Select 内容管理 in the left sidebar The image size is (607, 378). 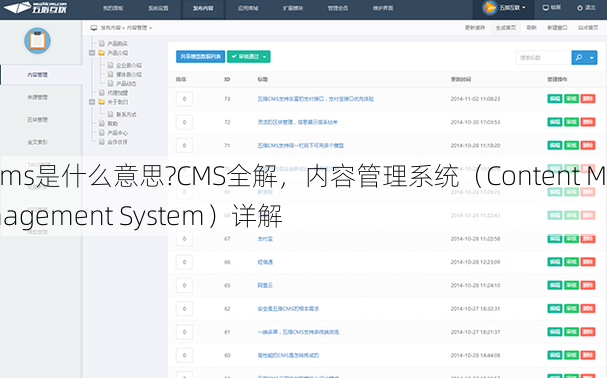(x=38, y=75)
